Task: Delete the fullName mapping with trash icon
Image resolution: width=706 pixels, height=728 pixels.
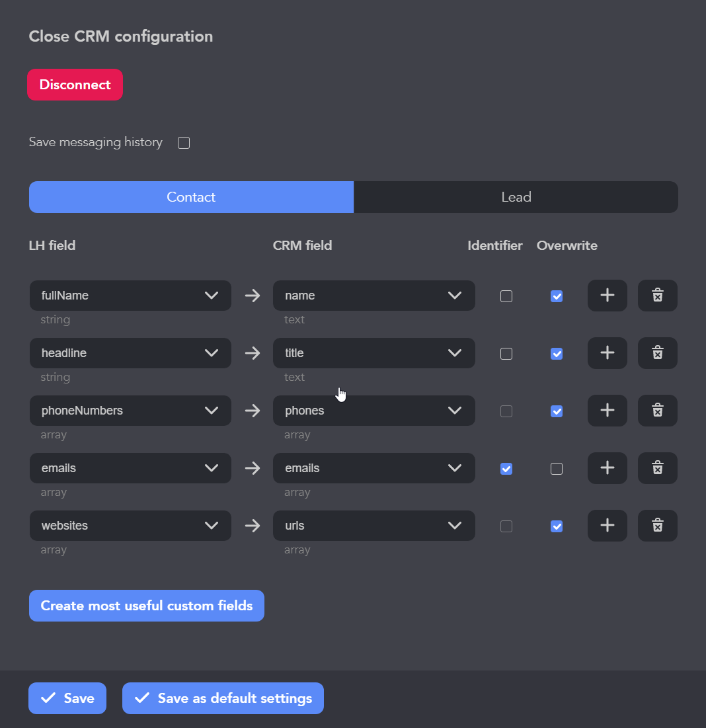Action: (x=657, y=296)
